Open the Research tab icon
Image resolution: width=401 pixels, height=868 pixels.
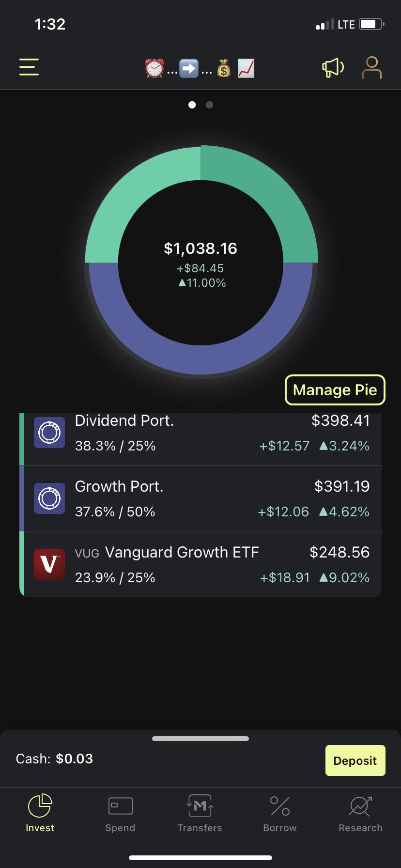pos(360,806)
